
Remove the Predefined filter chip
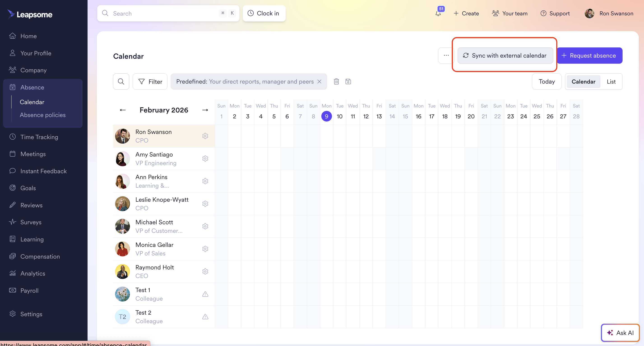319,82
